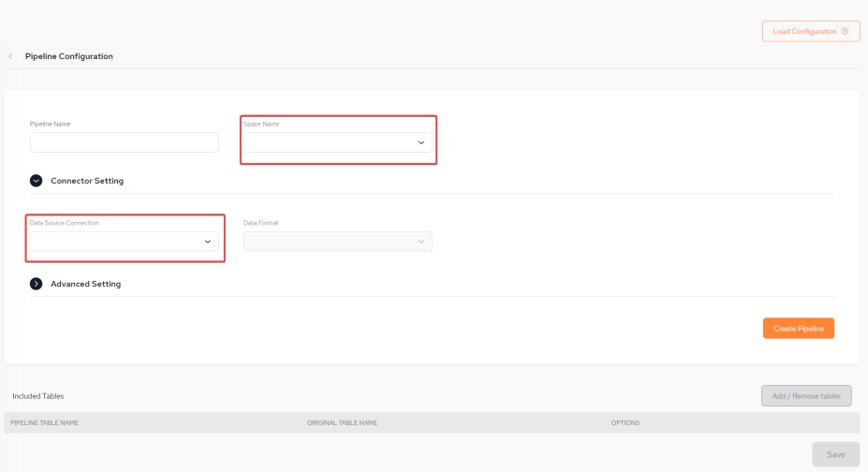Click the PIPELINE TABLE NAME column header
The image size is (868, 472).
pos(44,422)
